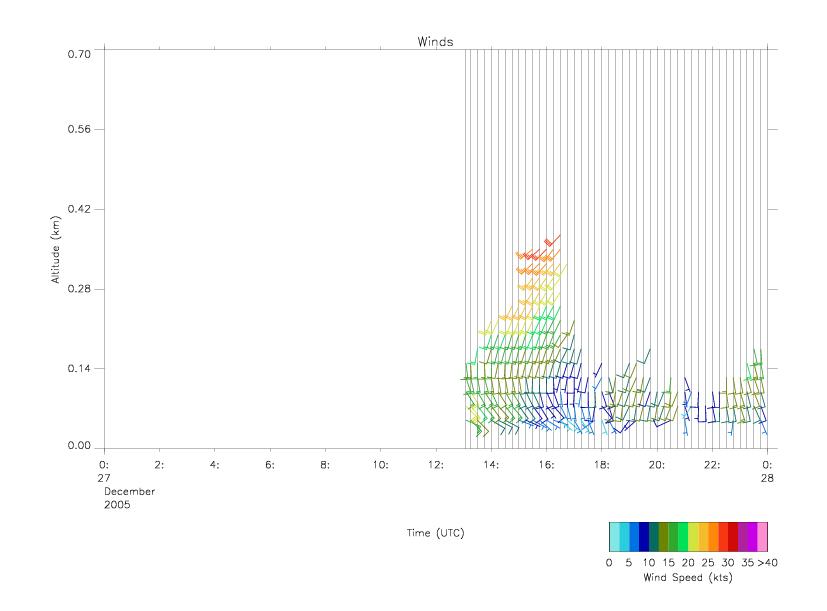Select the month label "December"
The image size is (827, 611).
129,491
